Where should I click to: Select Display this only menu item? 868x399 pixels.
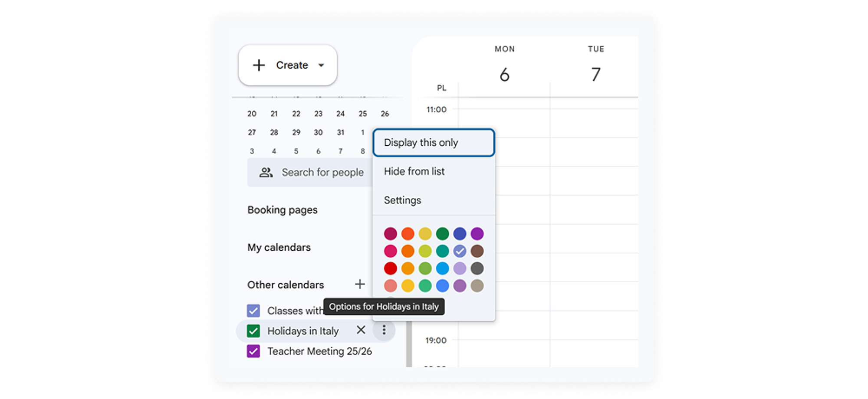click(x=434, y=143)
